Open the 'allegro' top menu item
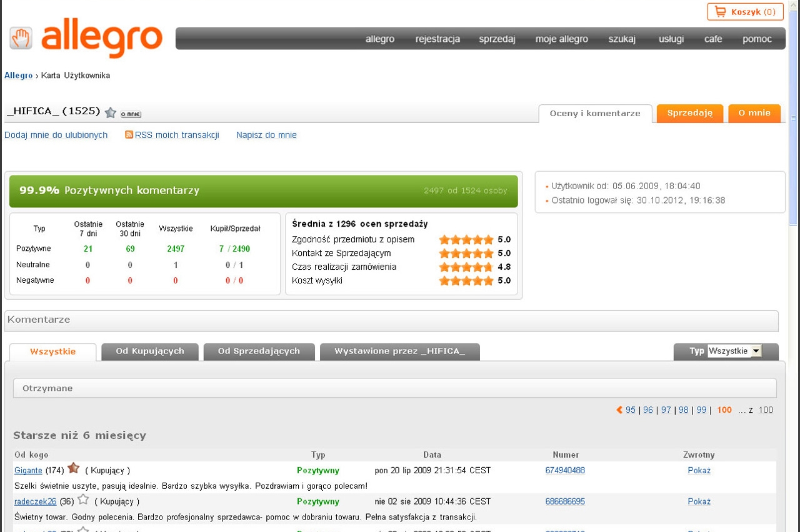This screenshot has height=532, width=800. click(380, 39)
